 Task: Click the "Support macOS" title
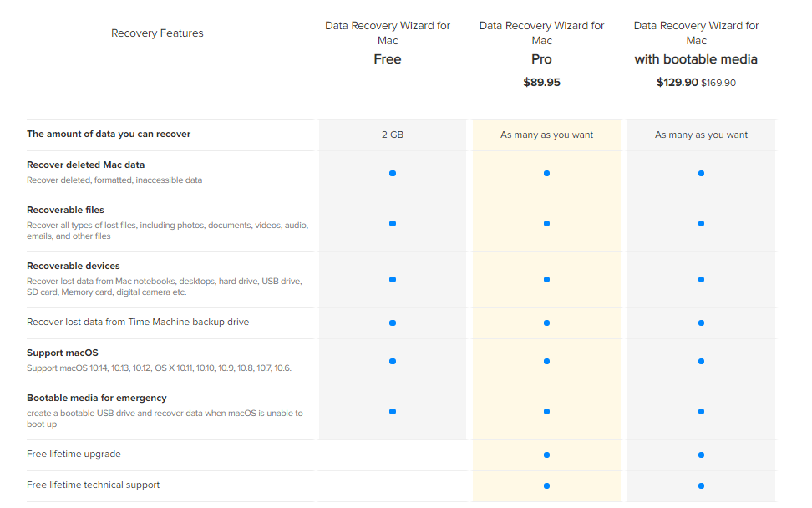(62, 353)
